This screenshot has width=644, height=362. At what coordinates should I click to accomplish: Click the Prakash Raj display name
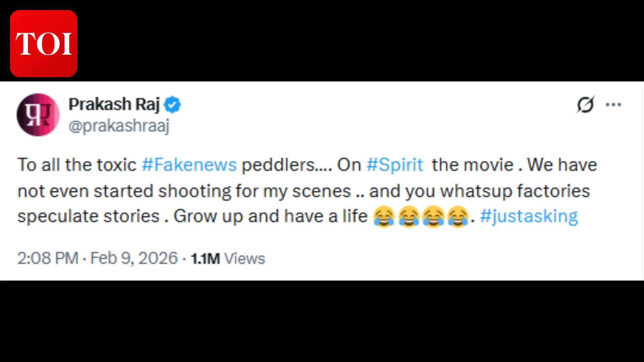113,104
